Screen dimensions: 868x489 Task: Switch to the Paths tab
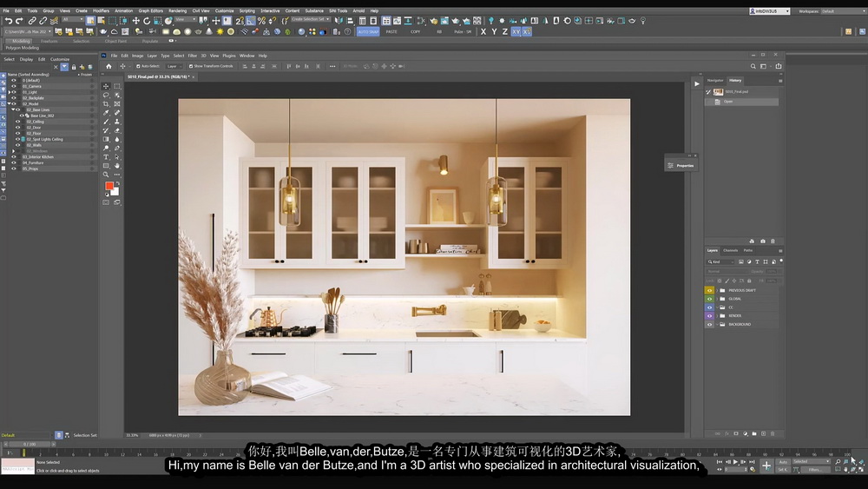click(748, 250)
